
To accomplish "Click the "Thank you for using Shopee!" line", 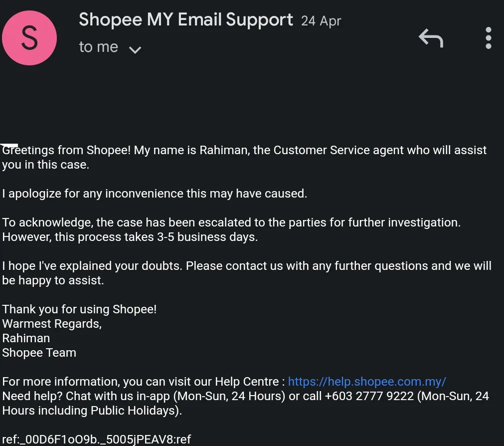I will 79,309.
